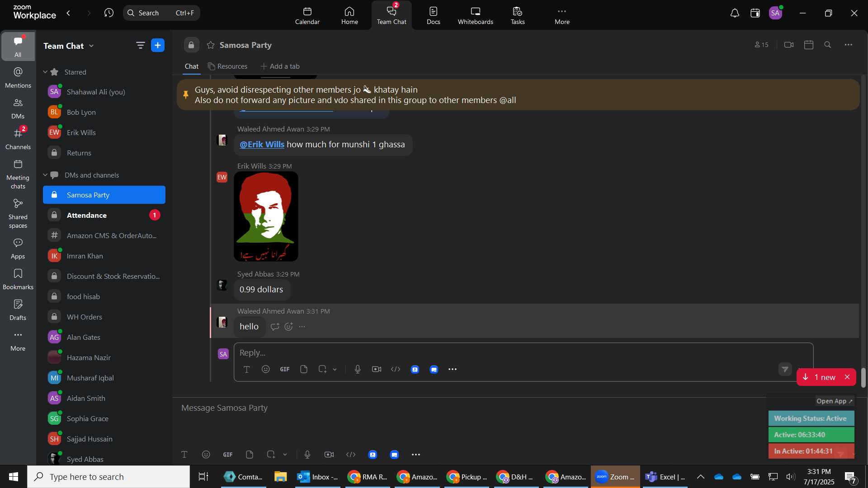
Task: Open Meeting chats section
Action: point(18,174)
